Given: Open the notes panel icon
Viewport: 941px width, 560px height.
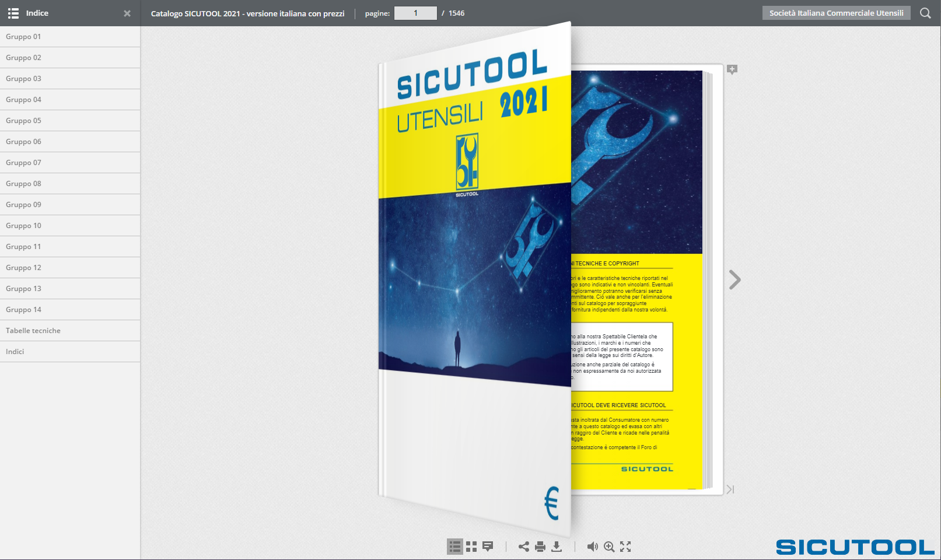Looking at the screenshot, I should coord(488,547).
